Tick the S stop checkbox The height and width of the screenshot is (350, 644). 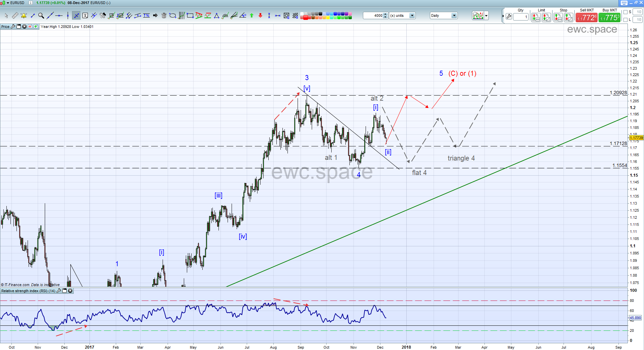[625, 12]
